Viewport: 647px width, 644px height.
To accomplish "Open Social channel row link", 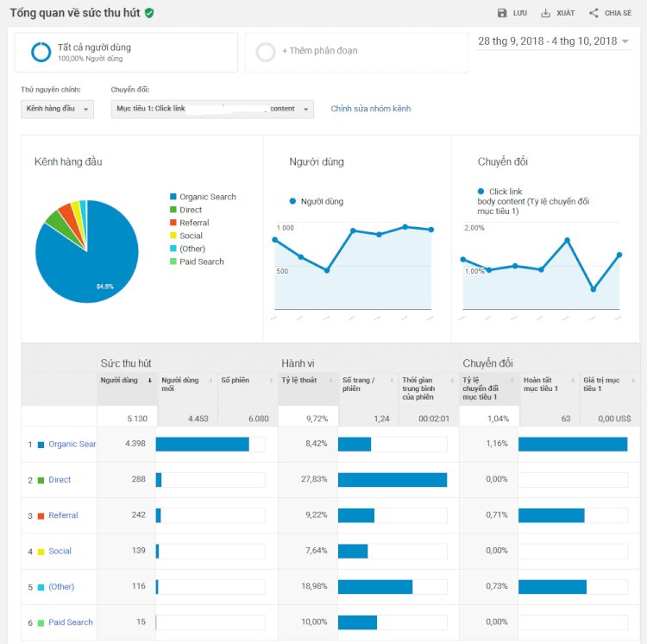I will [x=60, y=551].
